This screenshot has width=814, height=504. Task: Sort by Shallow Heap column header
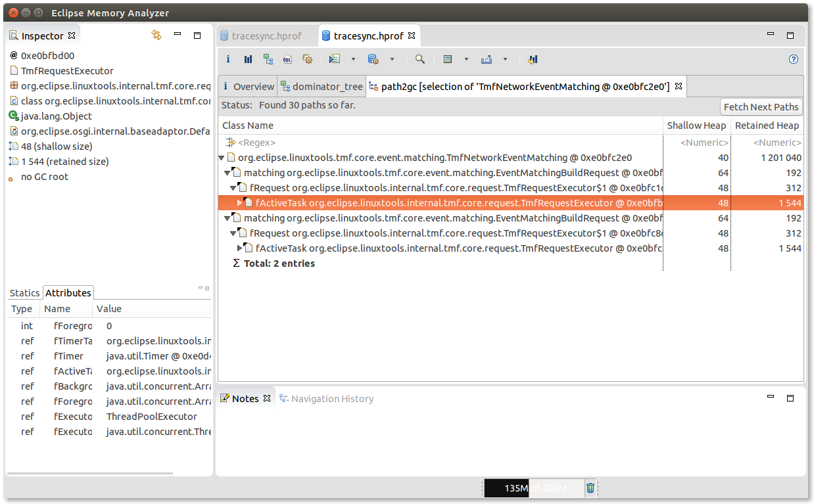(696, 126)
